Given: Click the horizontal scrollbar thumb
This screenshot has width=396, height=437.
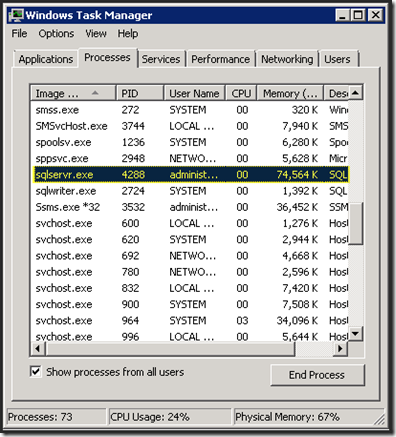Looking at the screenshot, I should [x=170, y=349].
